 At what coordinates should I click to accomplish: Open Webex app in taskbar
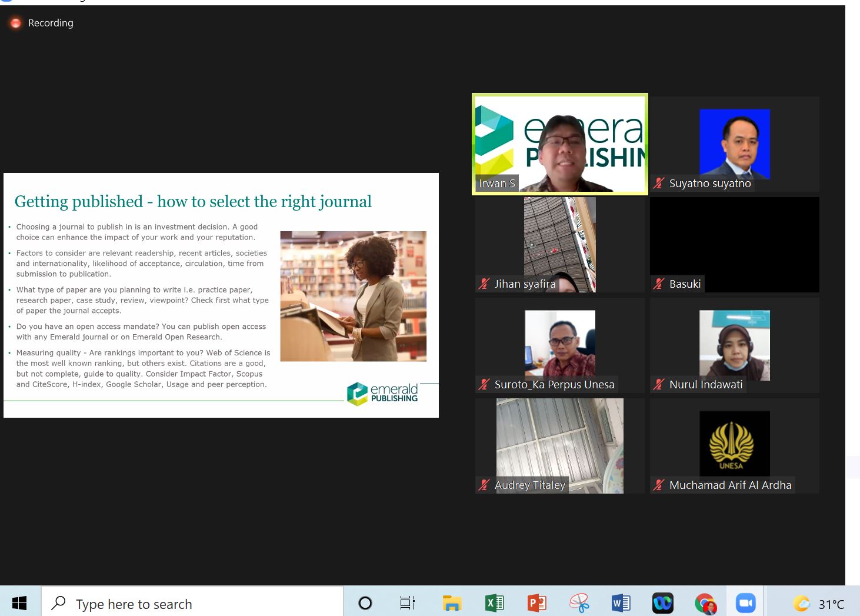tap(662, 603)
